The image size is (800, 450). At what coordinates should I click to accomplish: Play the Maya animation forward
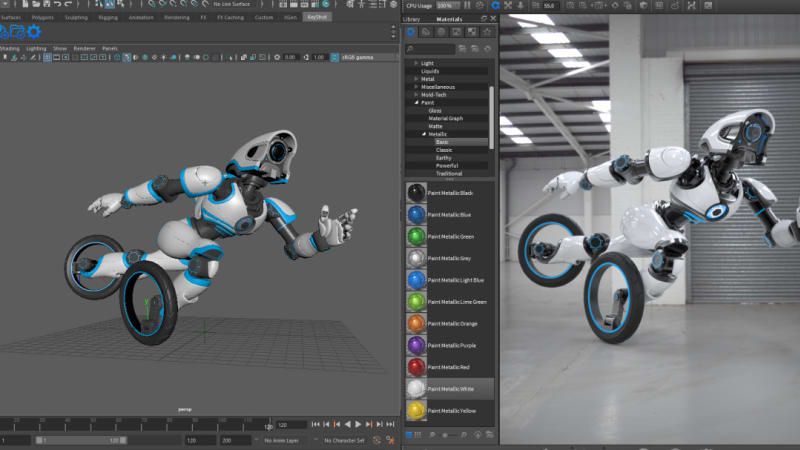tap(358, 424)
